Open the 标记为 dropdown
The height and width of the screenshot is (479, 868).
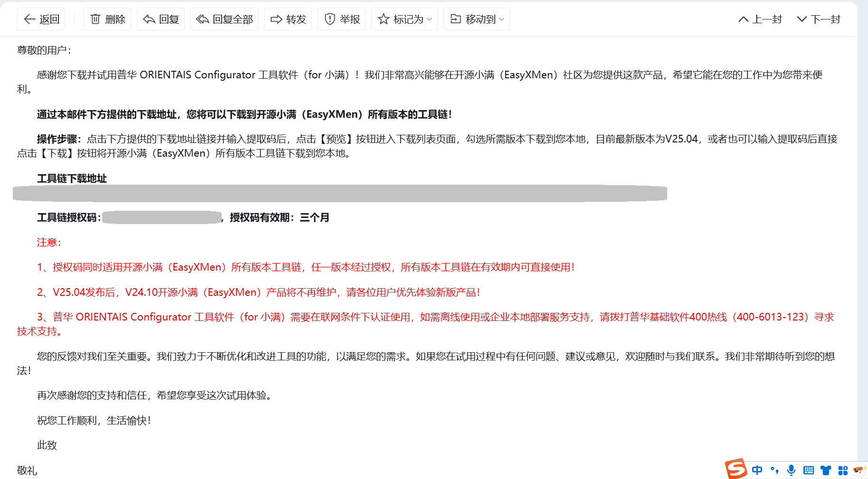point(405,19)
